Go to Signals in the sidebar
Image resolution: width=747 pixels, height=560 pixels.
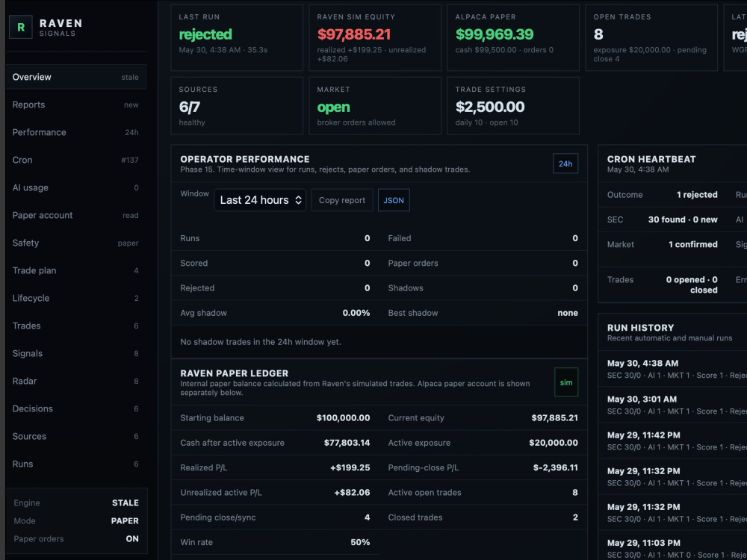[75, 353]
